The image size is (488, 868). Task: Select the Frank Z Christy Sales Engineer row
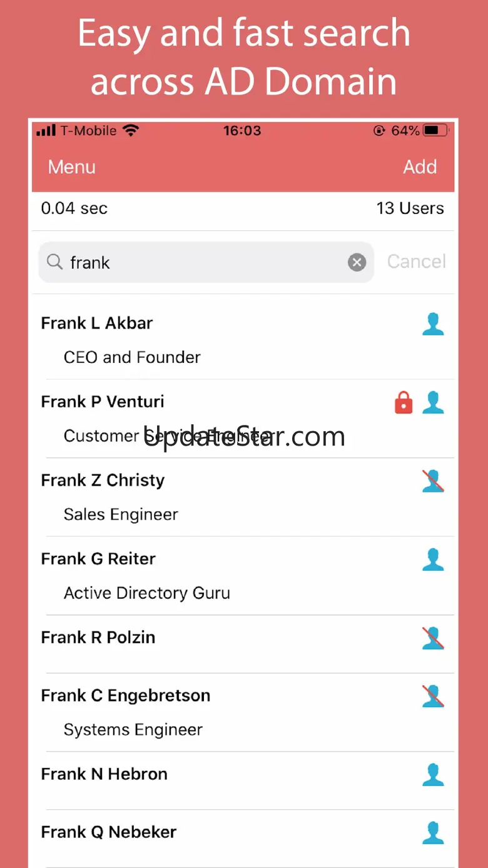(243, 497)
